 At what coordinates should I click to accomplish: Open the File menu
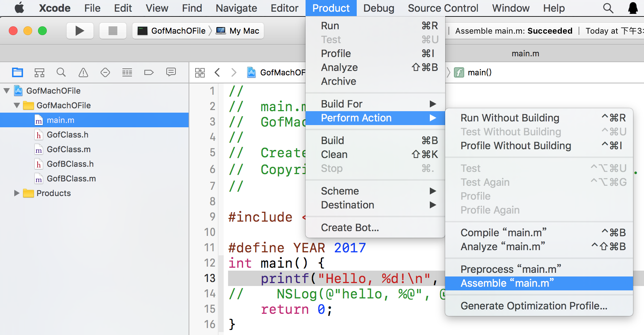[x=92, y=8]
